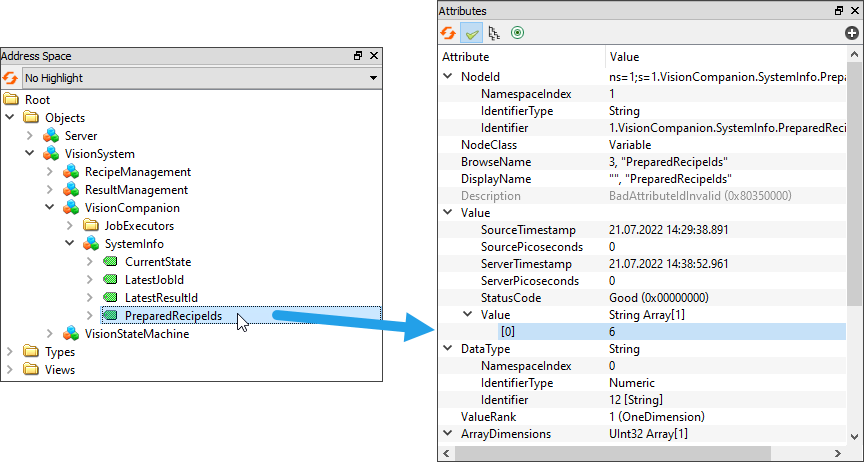Collapse the VisionSystem node
Image resolution: width=864 pixels, height=462 pixels.
coord(30,154)
